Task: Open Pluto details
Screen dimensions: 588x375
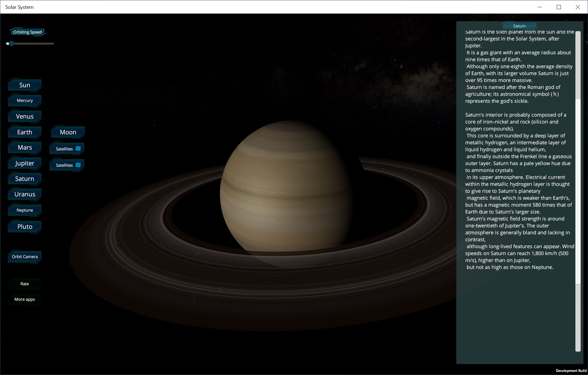Action: [25, 227]
